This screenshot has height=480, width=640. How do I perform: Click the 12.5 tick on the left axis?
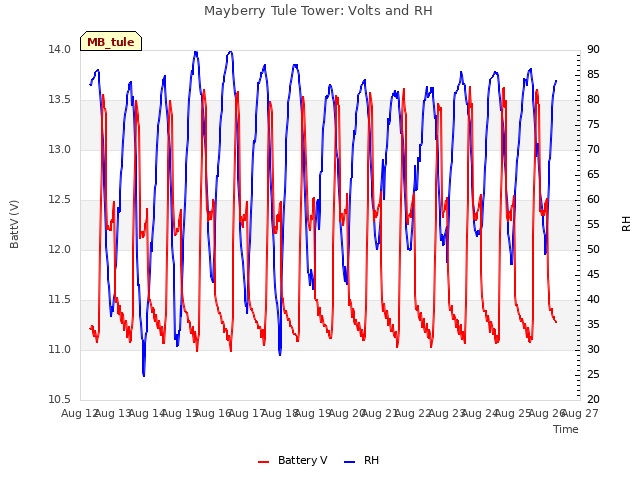[60, 200]
